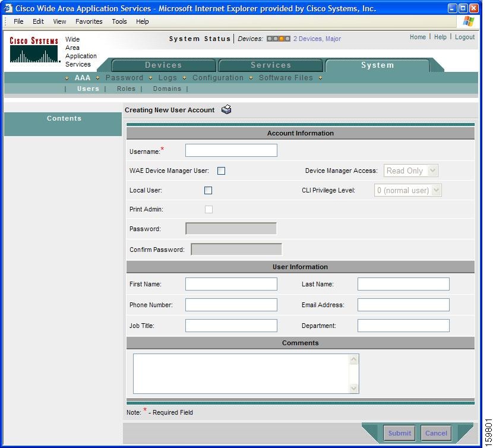Go to the Password section

click(124, 78)
